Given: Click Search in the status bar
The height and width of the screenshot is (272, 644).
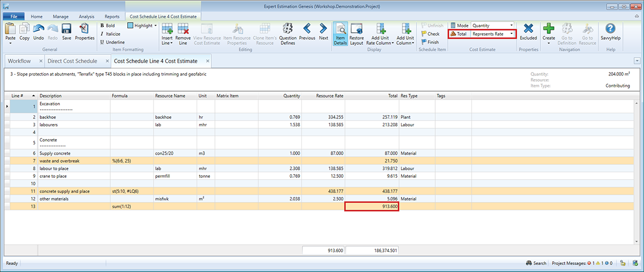Looking at the screenshot, I should 536,263.
